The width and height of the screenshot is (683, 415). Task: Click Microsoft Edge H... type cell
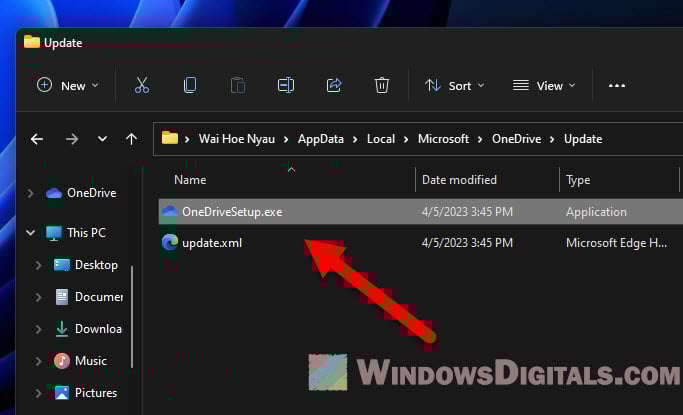coord(616,243)
